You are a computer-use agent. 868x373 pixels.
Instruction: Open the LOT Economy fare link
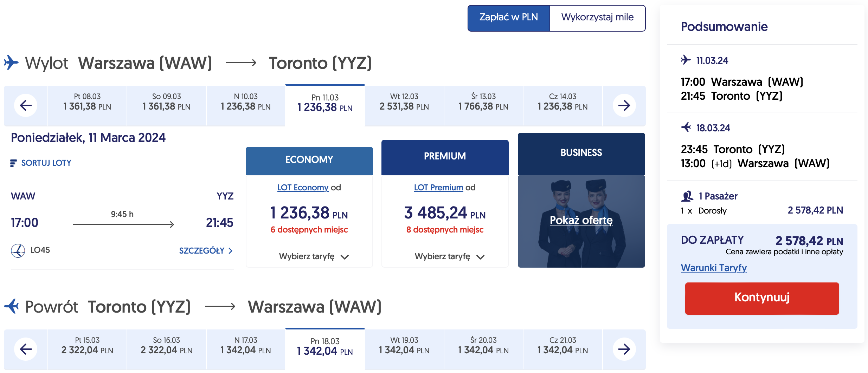303,188
